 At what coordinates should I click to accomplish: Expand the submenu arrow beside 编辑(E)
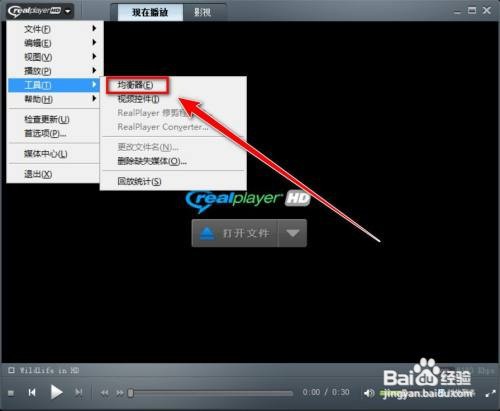[94, 42]
